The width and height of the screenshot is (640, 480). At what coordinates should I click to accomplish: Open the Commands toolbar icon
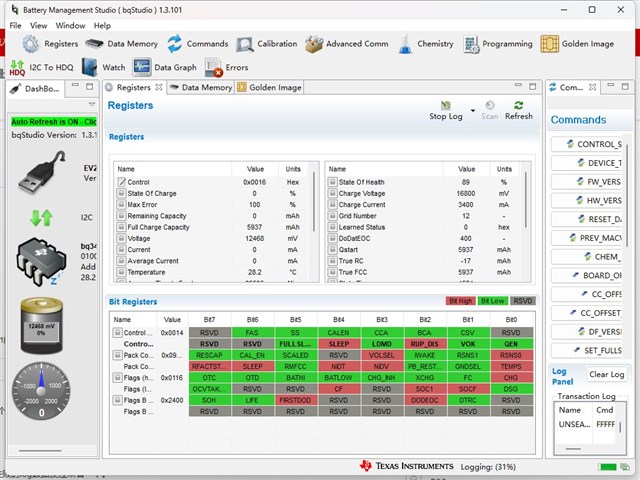pyautogui.click(x=175, y=44)
